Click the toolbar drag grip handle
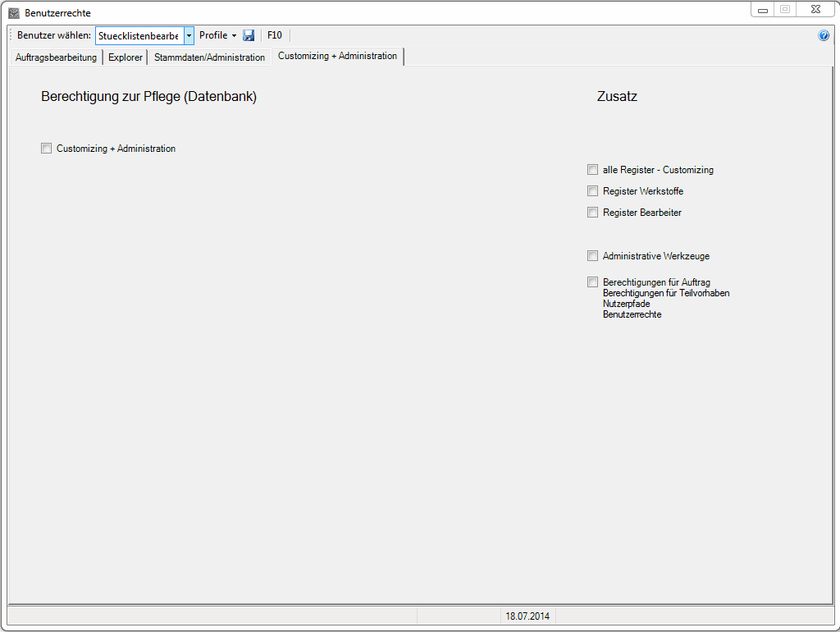The width and height of the screenshot is (840, 632). [x=11, y=35]
